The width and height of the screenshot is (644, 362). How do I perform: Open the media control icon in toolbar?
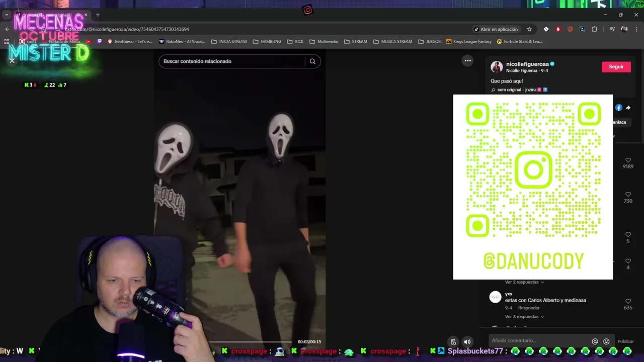coord(612,29)
